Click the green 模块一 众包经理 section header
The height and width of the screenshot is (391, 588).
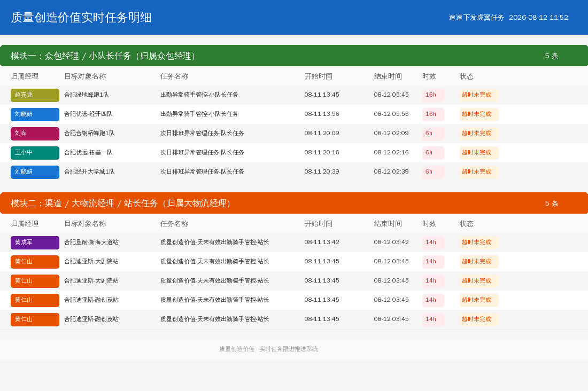pyautogui.click(x=294, y=56)
